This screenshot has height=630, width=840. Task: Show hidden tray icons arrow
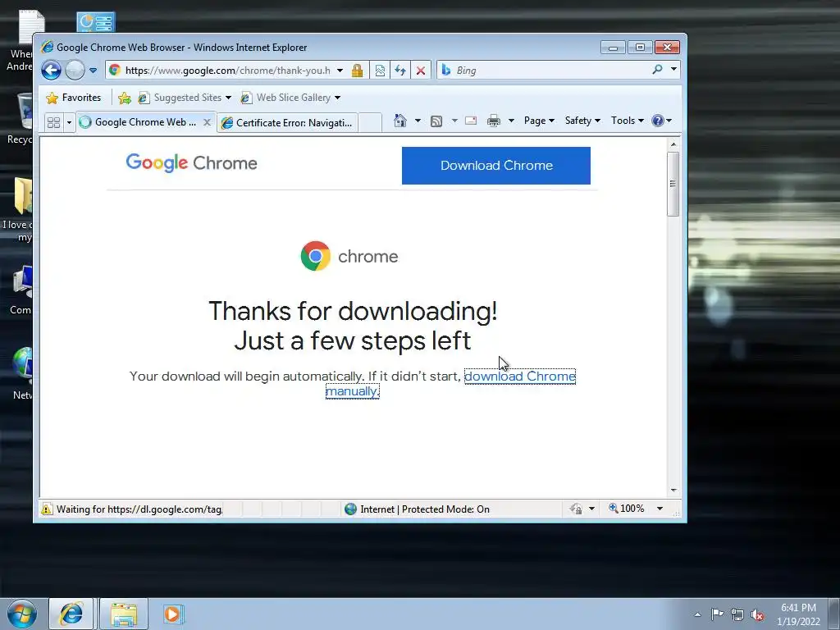coord(697,614)
